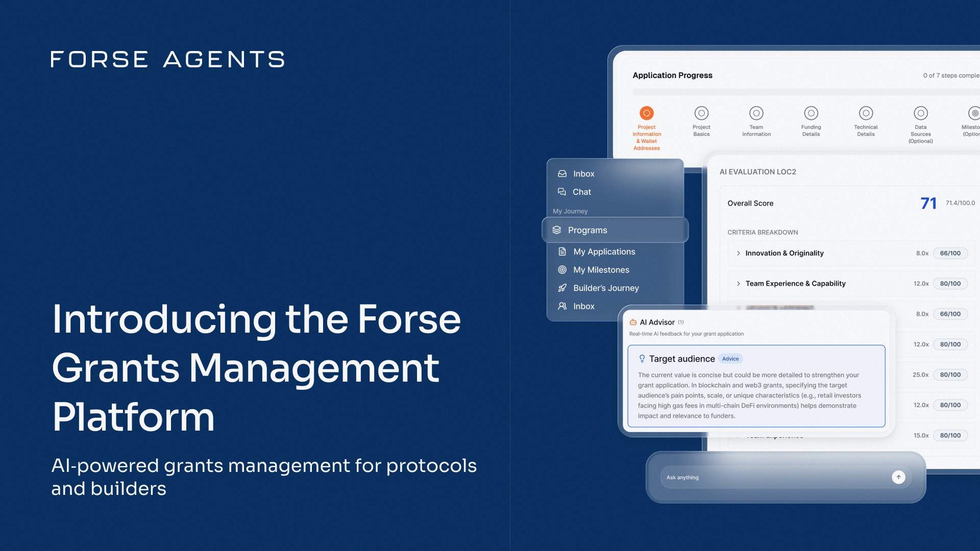
Task: Click the My Milestones target icon
Action: [x=562, y=270]
